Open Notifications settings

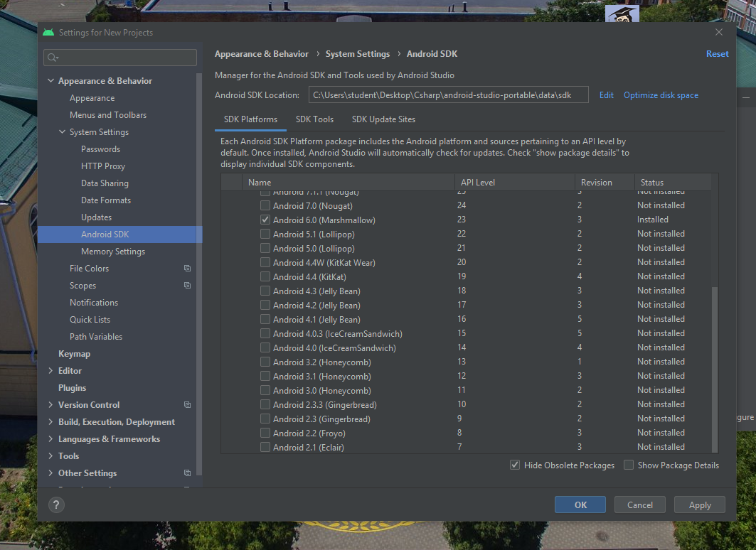pyautogui.click(x=94, y=303)
